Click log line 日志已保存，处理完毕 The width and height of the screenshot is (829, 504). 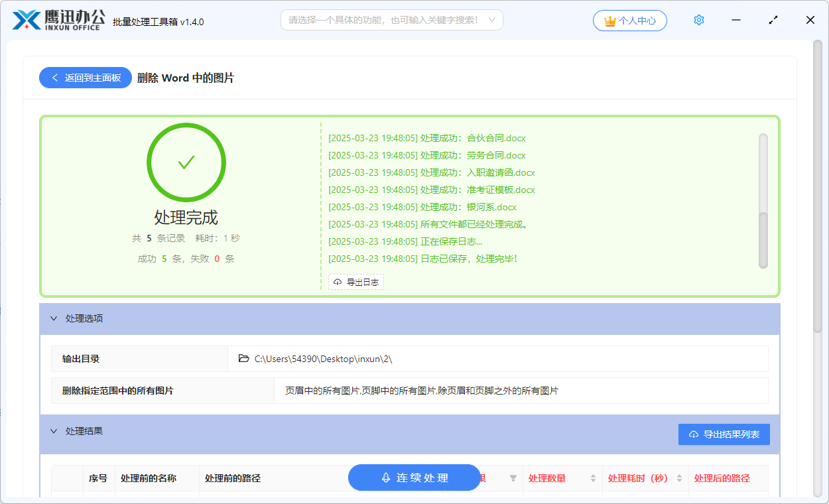(x=423, y=259)
